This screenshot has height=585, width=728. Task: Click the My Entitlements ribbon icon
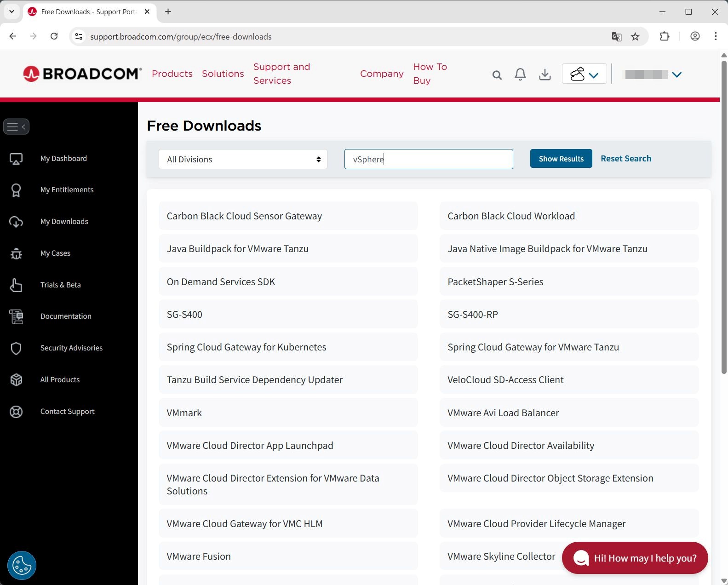pos(16,190)
